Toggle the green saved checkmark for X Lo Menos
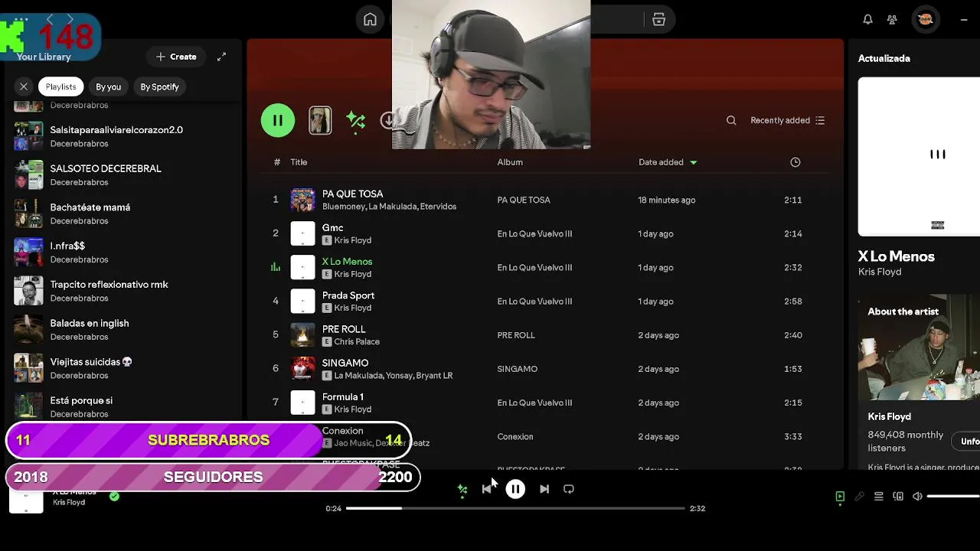980x551 pixels. (114, 497)
